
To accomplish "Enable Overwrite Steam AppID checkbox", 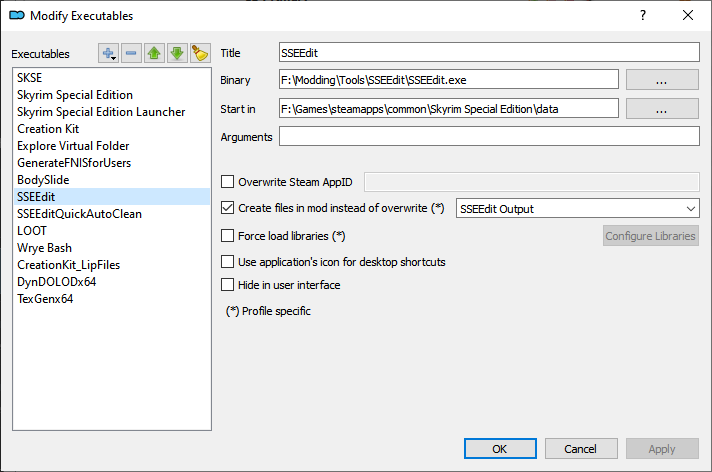I will coord(228,181).
